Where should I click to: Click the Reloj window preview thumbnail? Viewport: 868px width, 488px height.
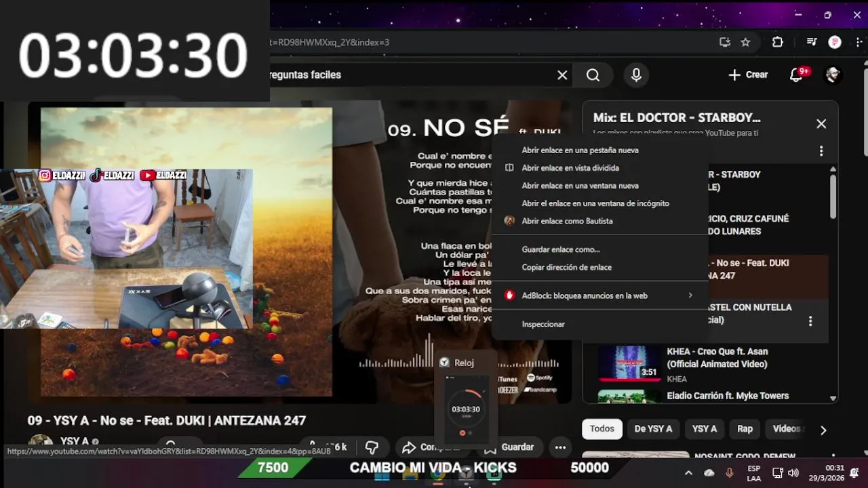tap(466, 411)
